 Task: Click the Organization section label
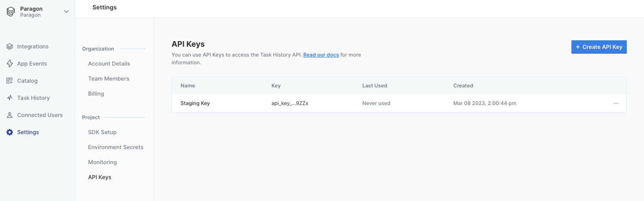[x=98, y=49]
